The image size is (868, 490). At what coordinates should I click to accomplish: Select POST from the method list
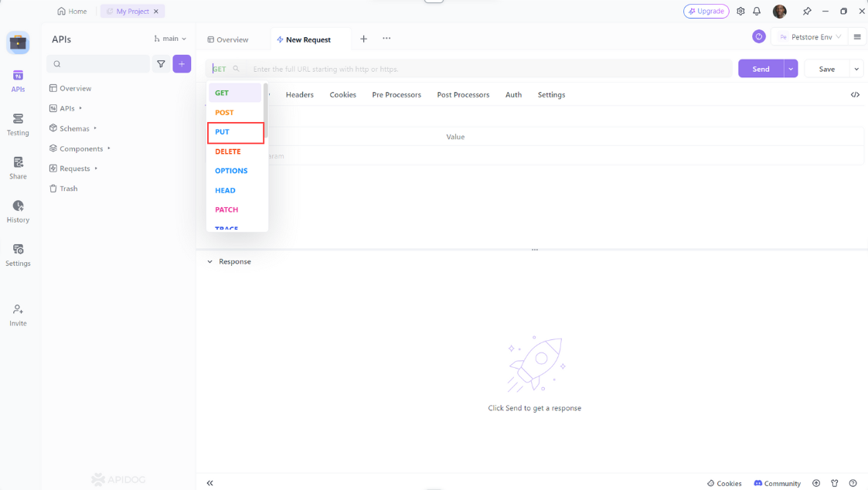click(x=235, y=112)
